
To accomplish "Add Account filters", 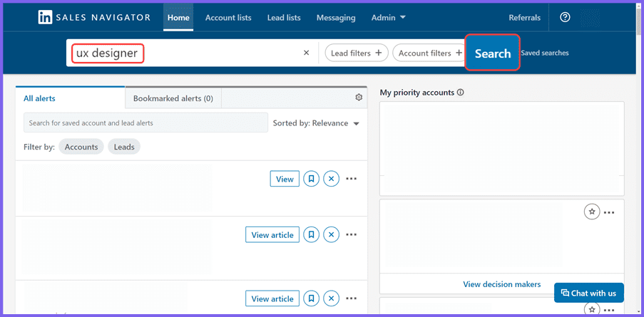I will [x=430, y=53].
